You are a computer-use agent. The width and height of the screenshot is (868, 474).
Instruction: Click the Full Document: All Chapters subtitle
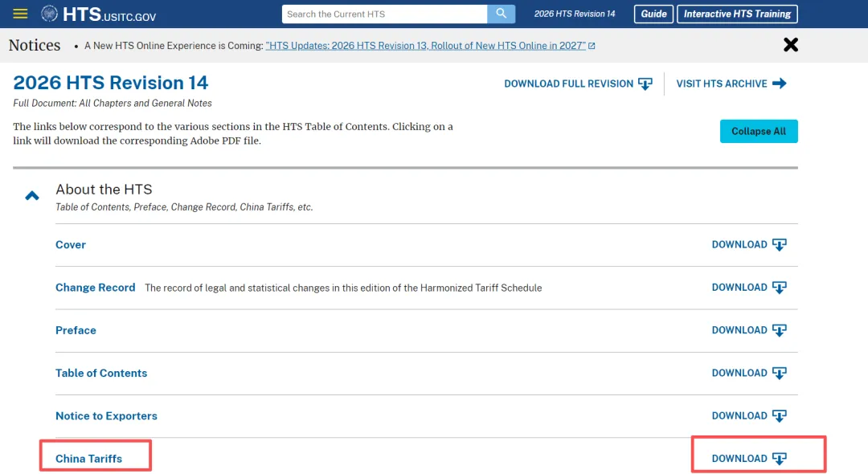click(x=113, y=103)
